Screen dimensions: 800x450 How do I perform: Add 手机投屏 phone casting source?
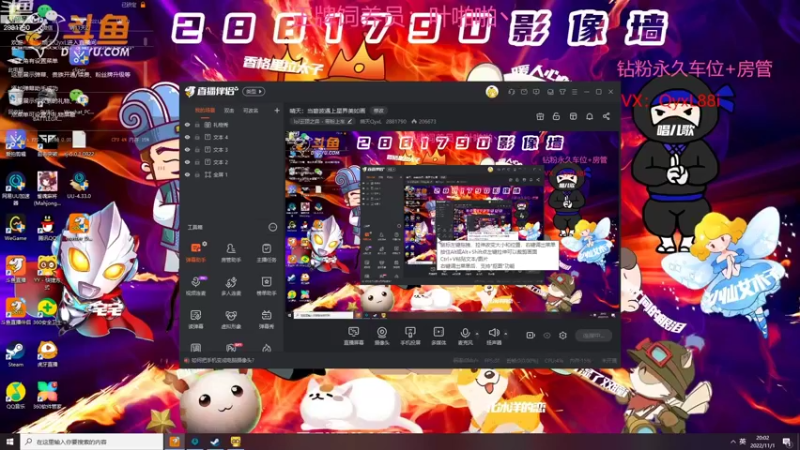[410, 336]
